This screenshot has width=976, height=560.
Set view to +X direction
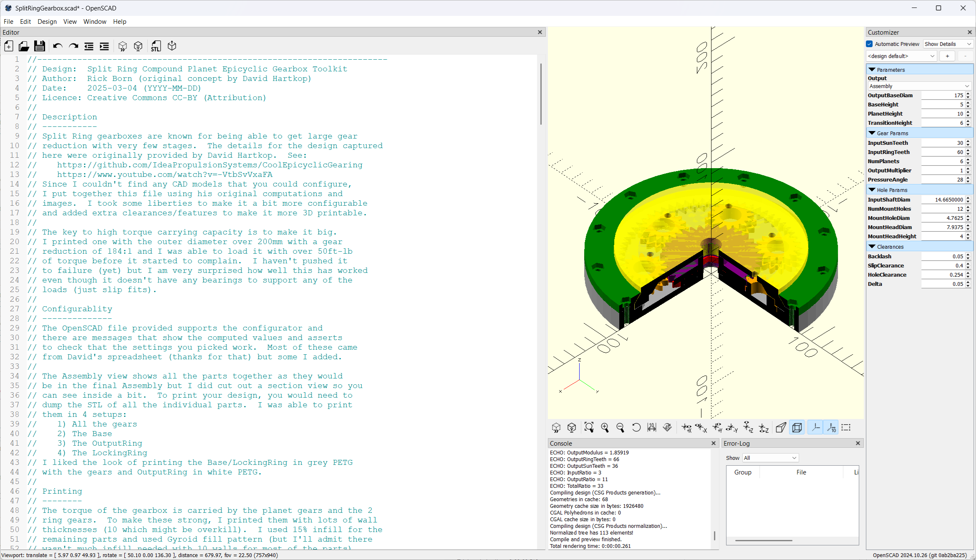click(x=686, y=427)
